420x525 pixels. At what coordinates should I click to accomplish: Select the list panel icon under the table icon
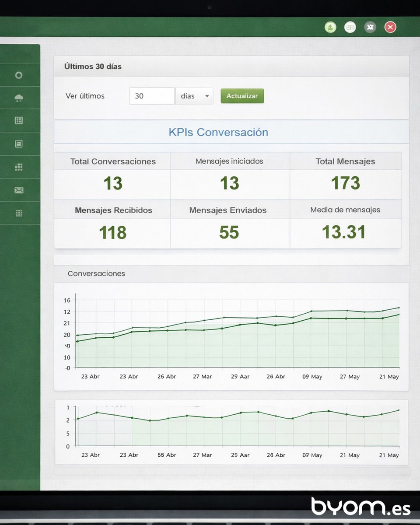(x=19, y=143)
